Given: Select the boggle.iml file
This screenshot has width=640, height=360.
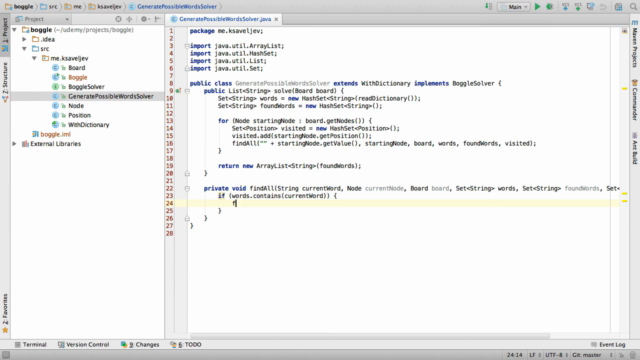Looking at the screenshot, I should point(56,134).
